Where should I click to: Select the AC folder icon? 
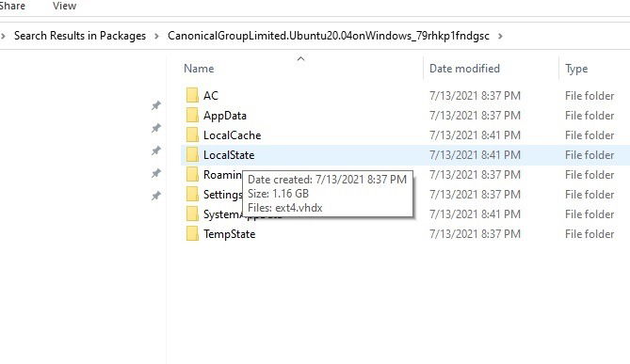(192, 96)
